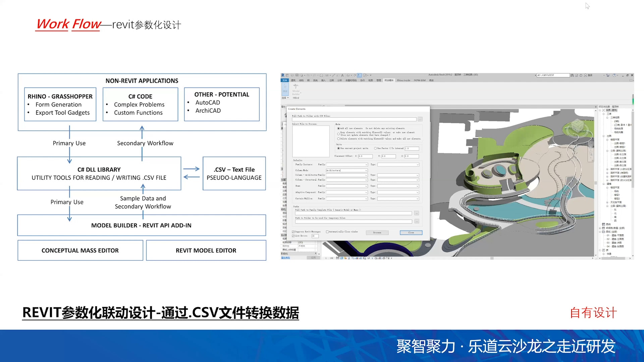This screenshot has height=362, width=644.
Task: Click the 'Full Path to Folder with CSV Files' field
Action: tap(354, 119)
